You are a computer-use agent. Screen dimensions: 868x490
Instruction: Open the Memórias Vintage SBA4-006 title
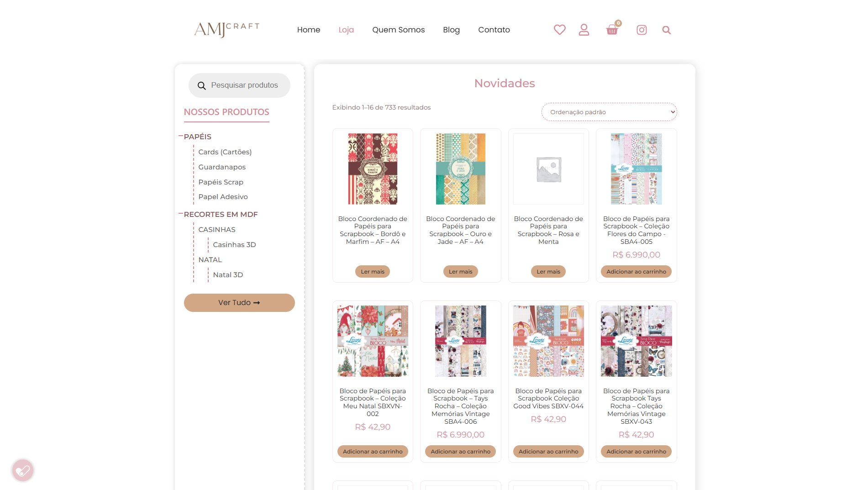pos(461,406)
